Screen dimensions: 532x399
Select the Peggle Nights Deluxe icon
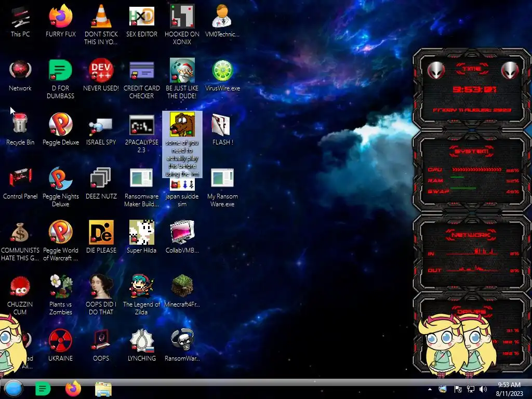[60, 178]
